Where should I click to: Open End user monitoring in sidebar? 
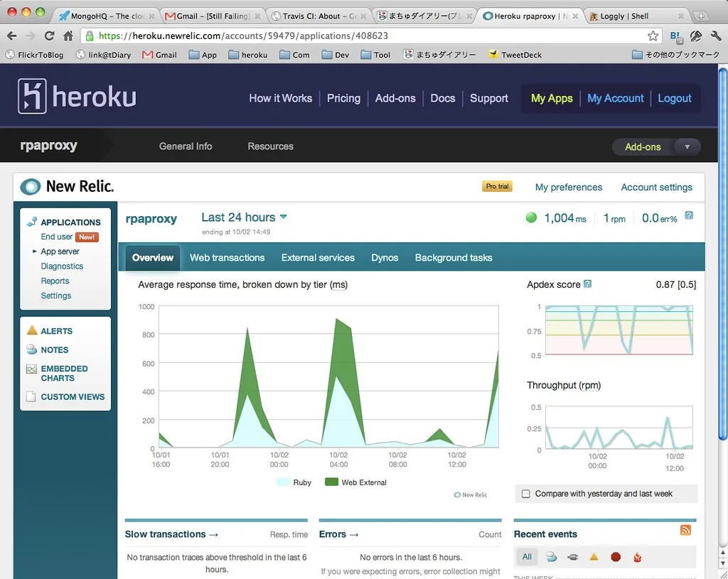point(57,237)
